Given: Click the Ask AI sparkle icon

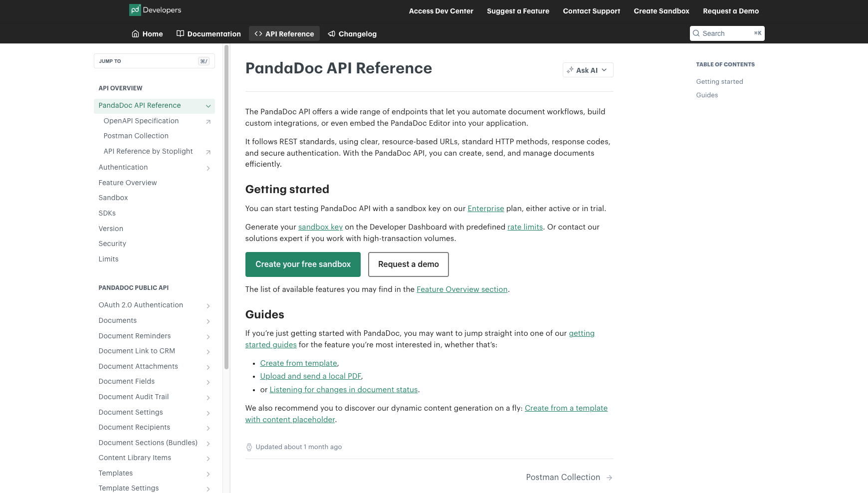Looking at the screenshot, I should (570, 70).
